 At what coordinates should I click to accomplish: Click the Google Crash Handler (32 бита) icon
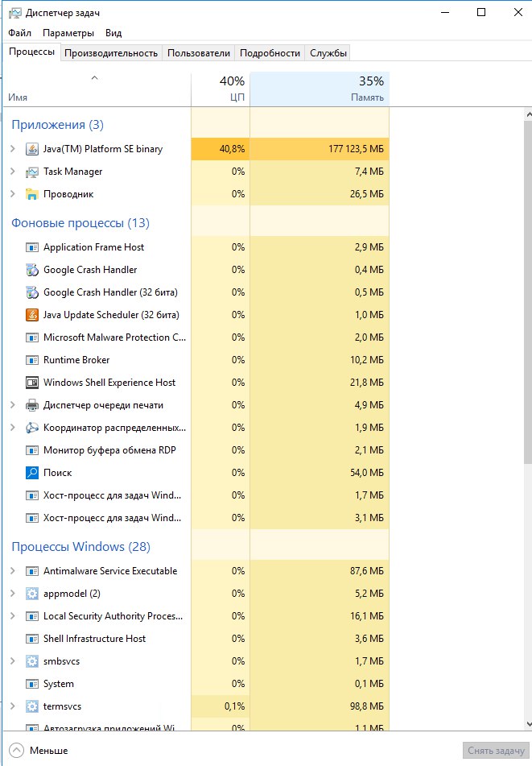(31, 292)
